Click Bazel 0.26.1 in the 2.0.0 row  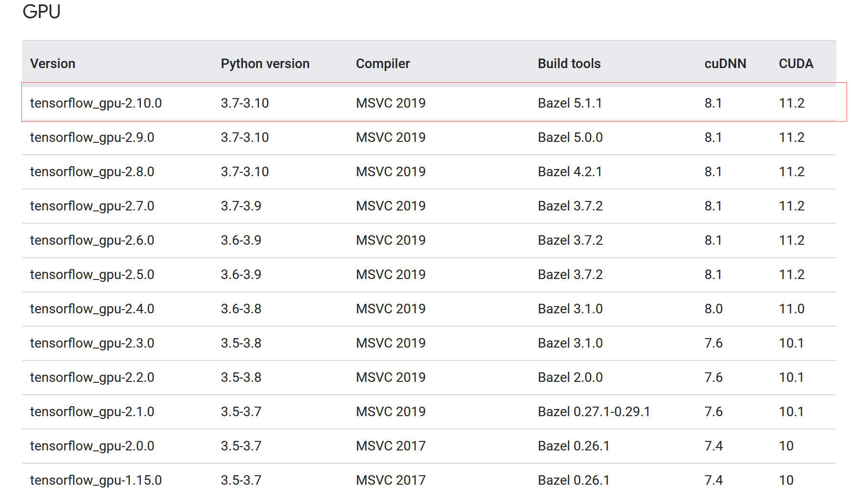(574, 446)
